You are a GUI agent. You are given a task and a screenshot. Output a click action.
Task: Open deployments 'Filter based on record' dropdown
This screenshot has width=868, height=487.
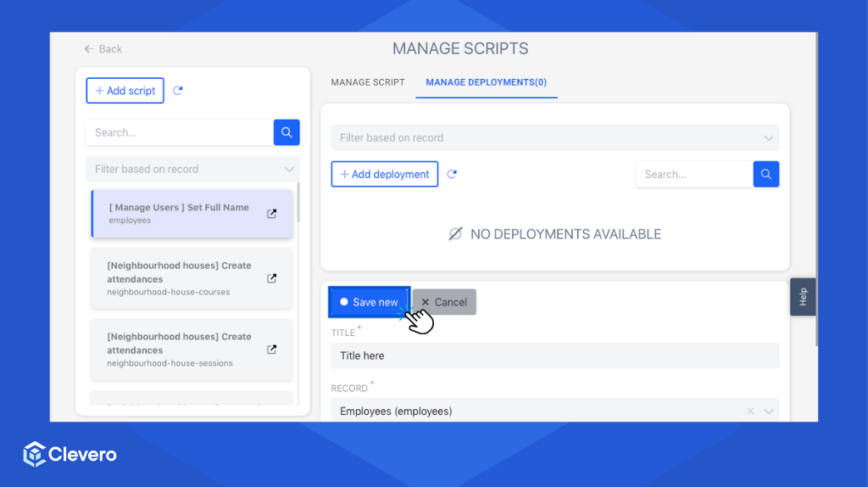(x=554, y=137)
